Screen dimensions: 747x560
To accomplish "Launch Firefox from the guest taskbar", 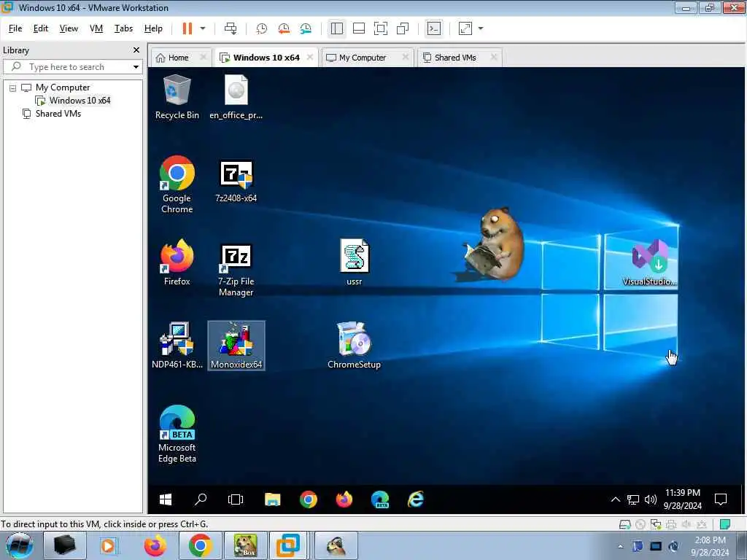I will 344,499.
